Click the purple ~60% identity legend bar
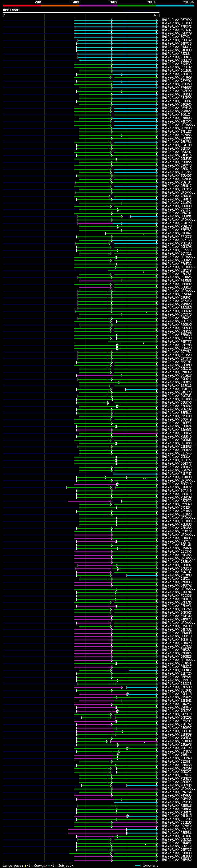Screen dimensions: 197x868 (99, 6)
